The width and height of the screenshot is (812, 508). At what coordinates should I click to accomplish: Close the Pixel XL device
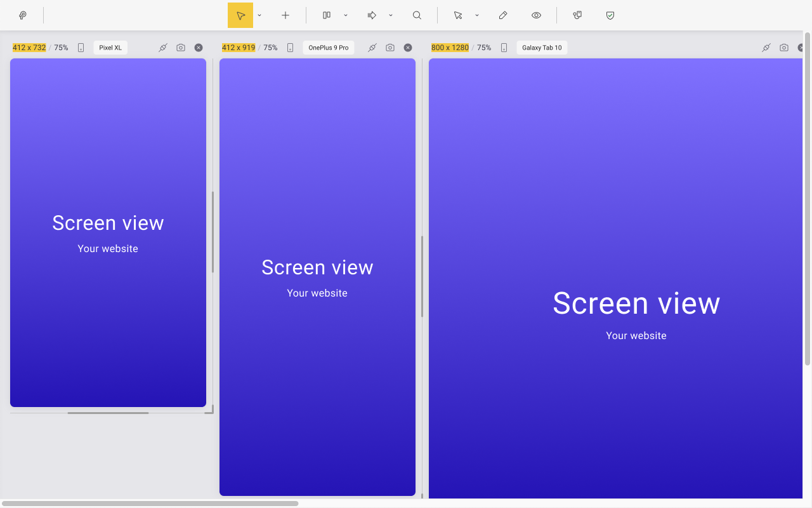(199, 48)
